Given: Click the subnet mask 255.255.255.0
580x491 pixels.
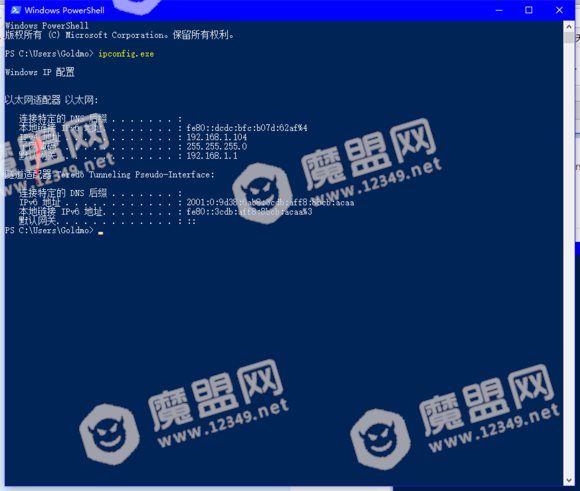Looking at the screenshot, I should point(216,147).
